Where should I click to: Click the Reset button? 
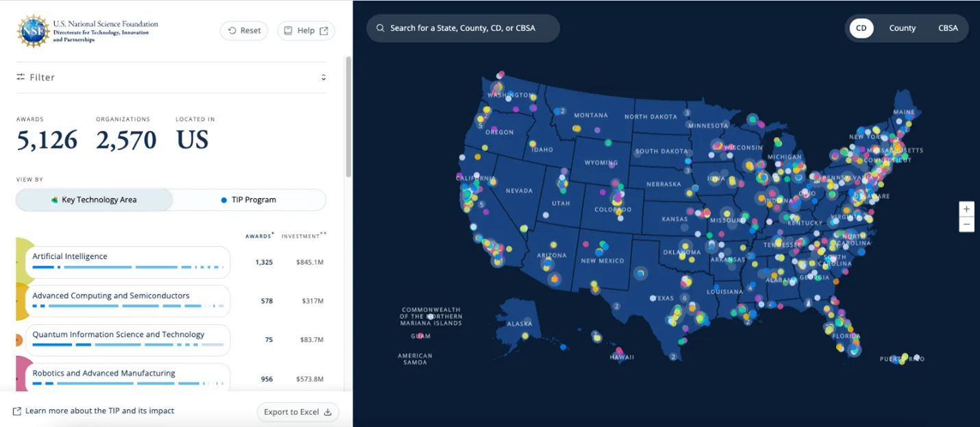point(244,31)
